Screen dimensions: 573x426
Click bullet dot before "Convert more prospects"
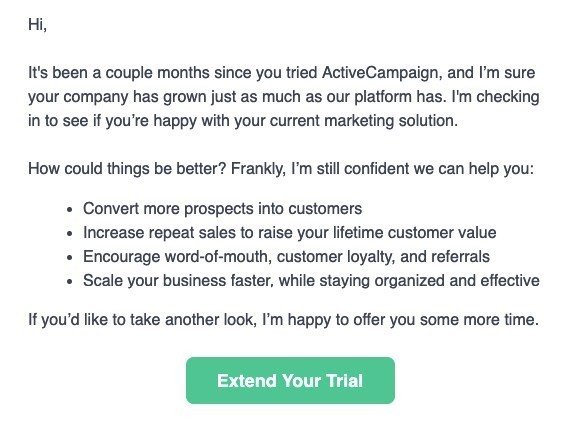70,210
